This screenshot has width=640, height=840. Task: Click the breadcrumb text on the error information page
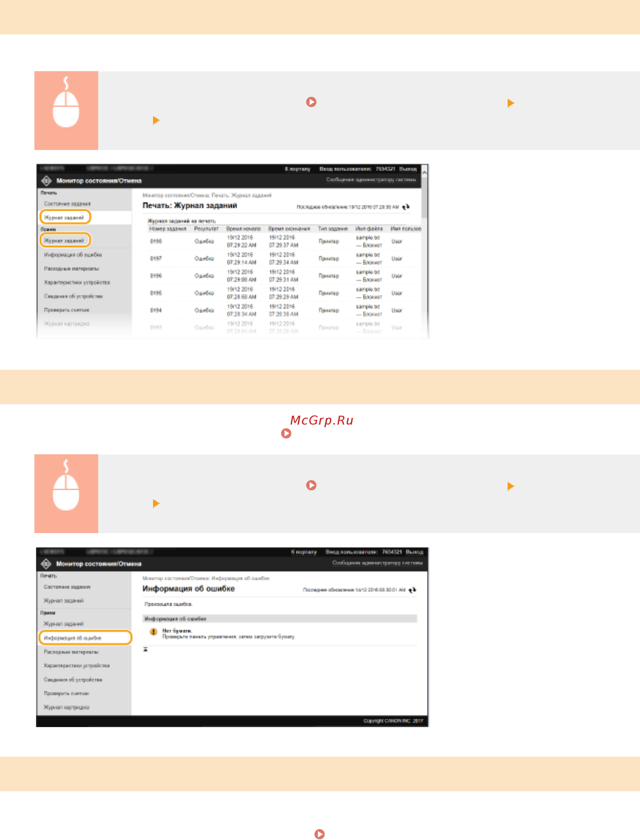[x=206, y=578]
